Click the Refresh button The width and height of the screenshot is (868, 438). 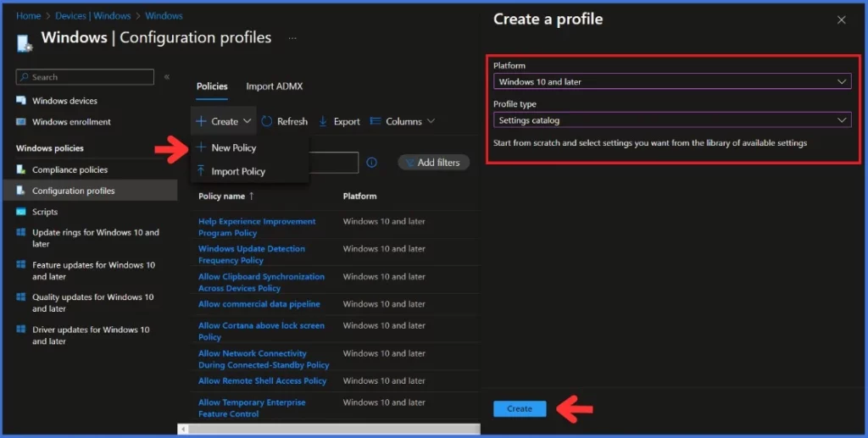coord(285,121)
